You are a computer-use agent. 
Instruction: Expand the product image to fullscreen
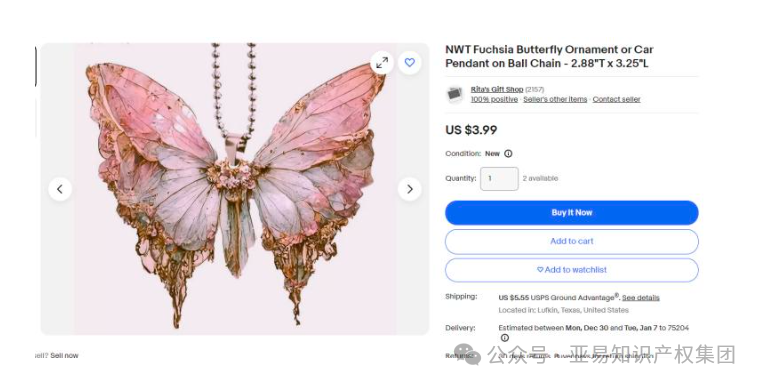coord(382,63)
